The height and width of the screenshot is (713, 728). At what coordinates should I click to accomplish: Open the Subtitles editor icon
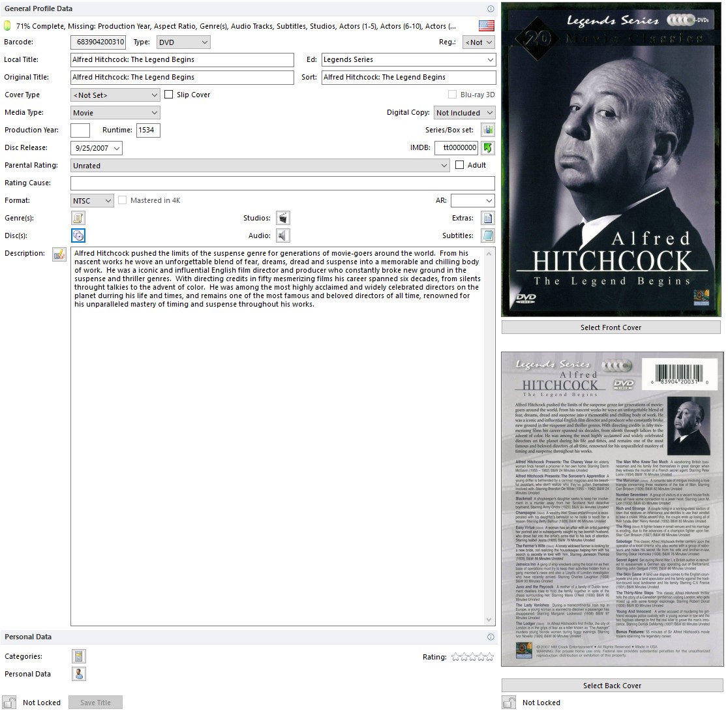point(488,235)
